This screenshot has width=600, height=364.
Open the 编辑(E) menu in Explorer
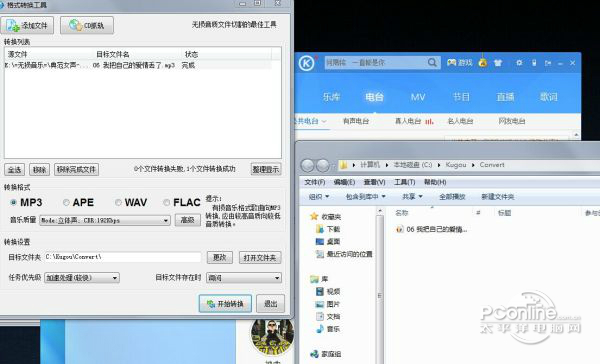[344, 182]
